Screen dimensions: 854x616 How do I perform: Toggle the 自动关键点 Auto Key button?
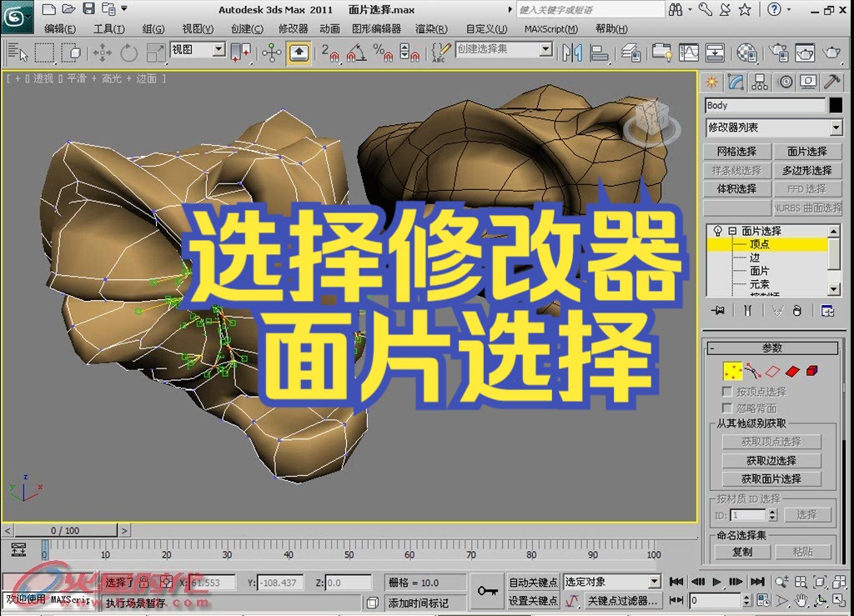pos(533,582)
